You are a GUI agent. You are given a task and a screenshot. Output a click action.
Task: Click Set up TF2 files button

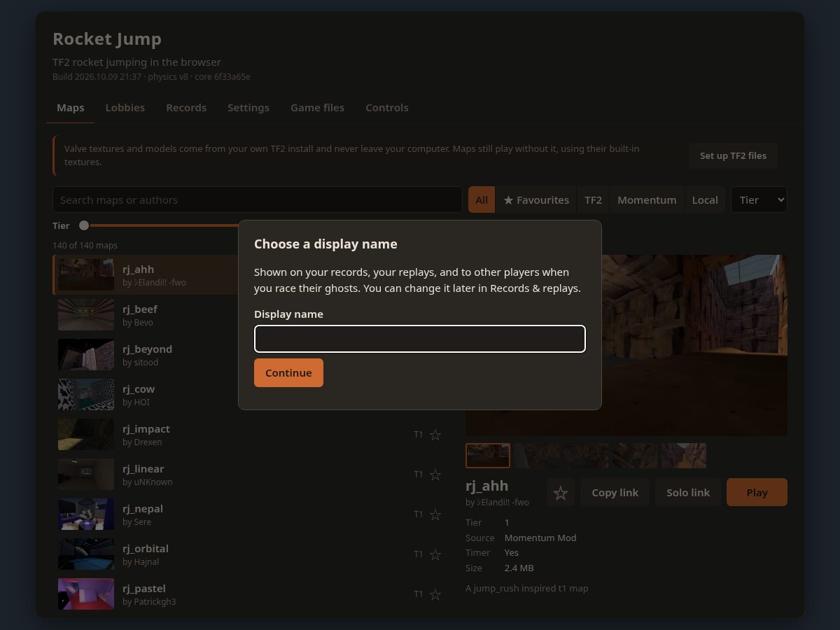733,155
